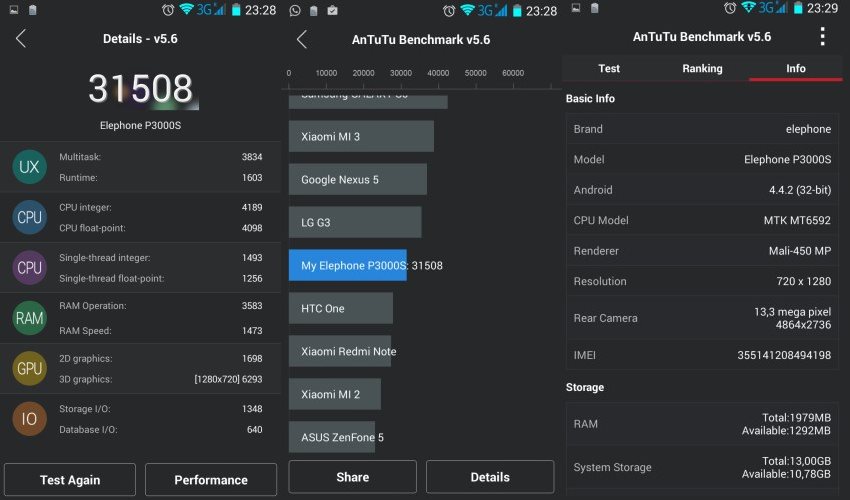Tap the yellow GPU icon
This screenshot has height=500, width=850.
pyautogui.click(x=29, y=369)
